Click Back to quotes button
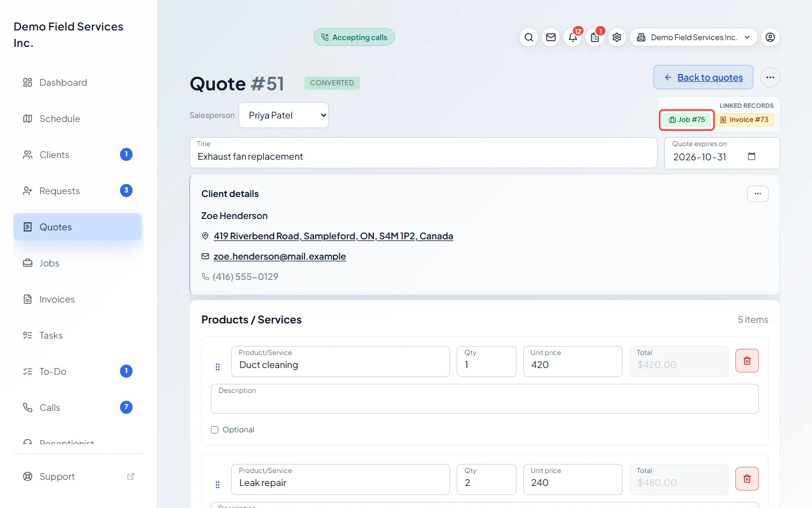 (x=703, y=77)
